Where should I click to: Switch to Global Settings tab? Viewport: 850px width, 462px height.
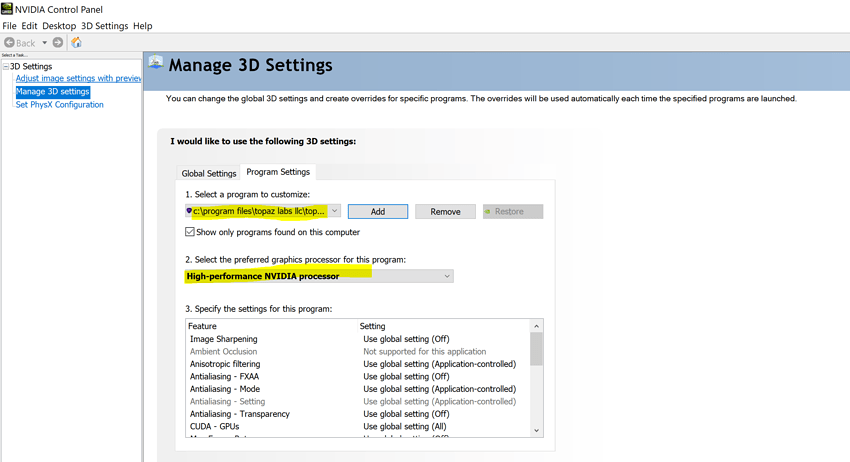209,173
